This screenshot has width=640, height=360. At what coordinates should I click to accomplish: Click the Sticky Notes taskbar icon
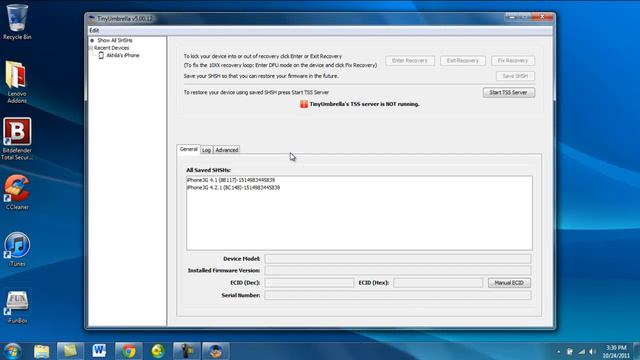[70, 351]
